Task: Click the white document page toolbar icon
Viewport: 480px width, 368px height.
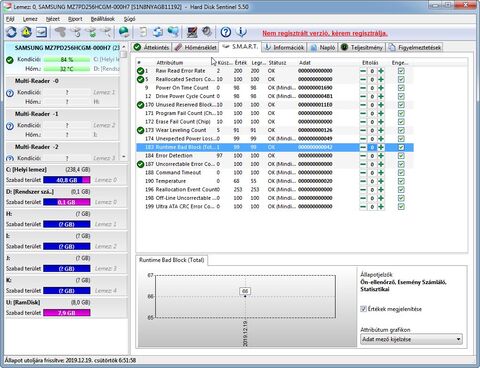Action: [143, 32]
